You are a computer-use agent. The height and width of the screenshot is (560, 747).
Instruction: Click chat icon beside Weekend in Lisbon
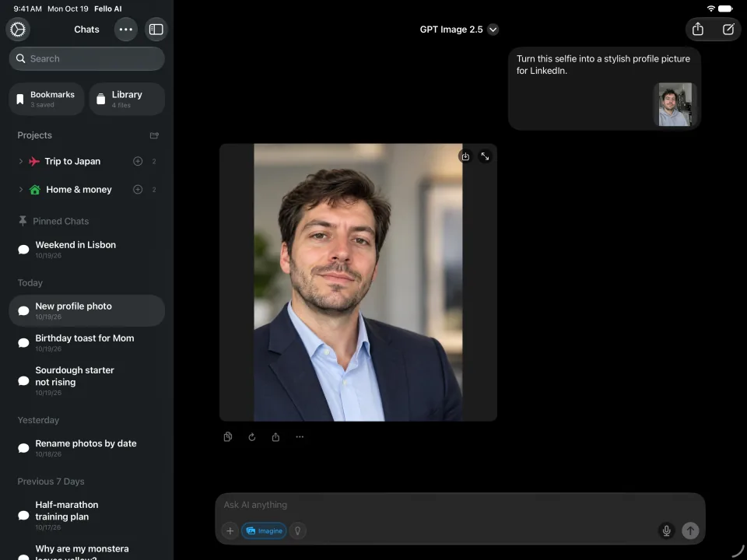[23, 250]
